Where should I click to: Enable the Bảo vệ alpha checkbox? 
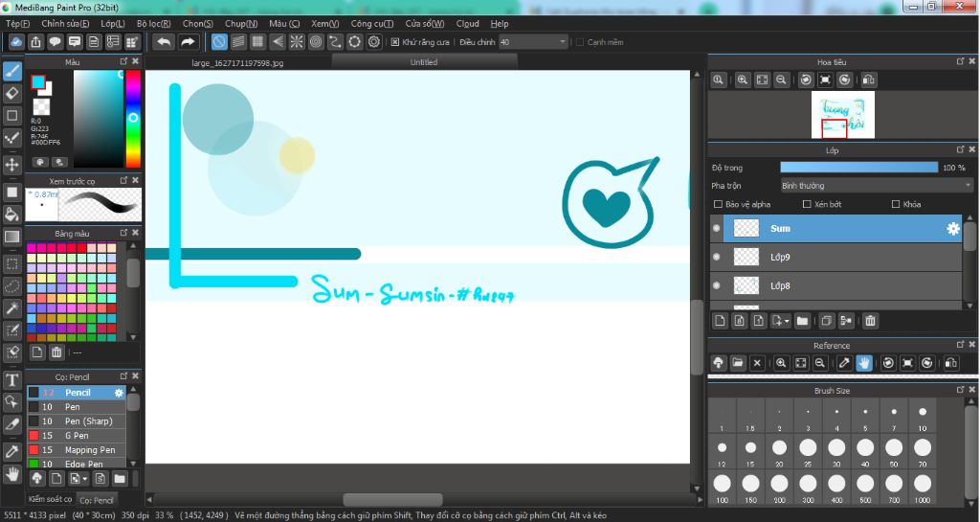718,204
